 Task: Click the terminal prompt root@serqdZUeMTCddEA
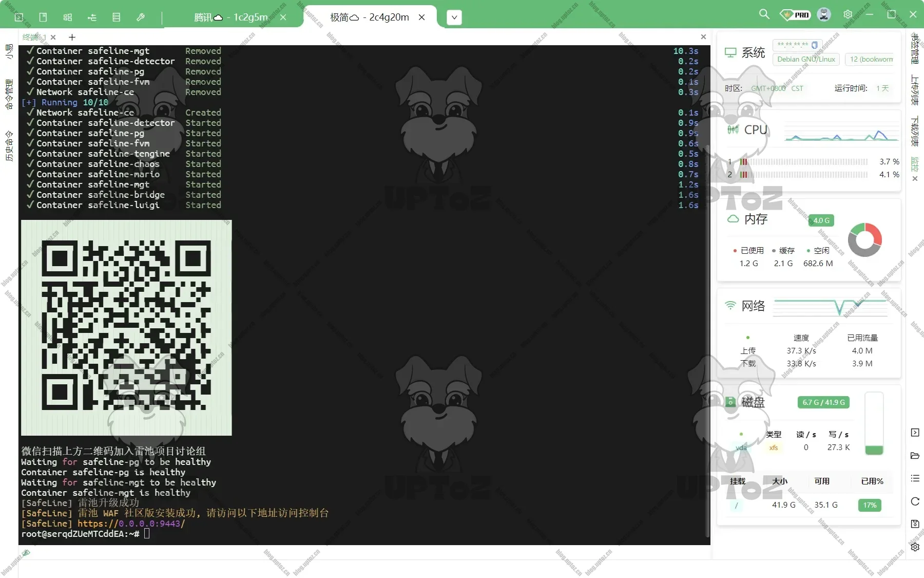click(80, 534)
